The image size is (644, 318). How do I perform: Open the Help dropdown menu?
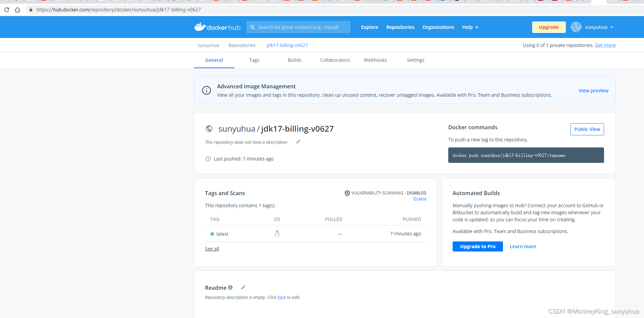[469, 27]
